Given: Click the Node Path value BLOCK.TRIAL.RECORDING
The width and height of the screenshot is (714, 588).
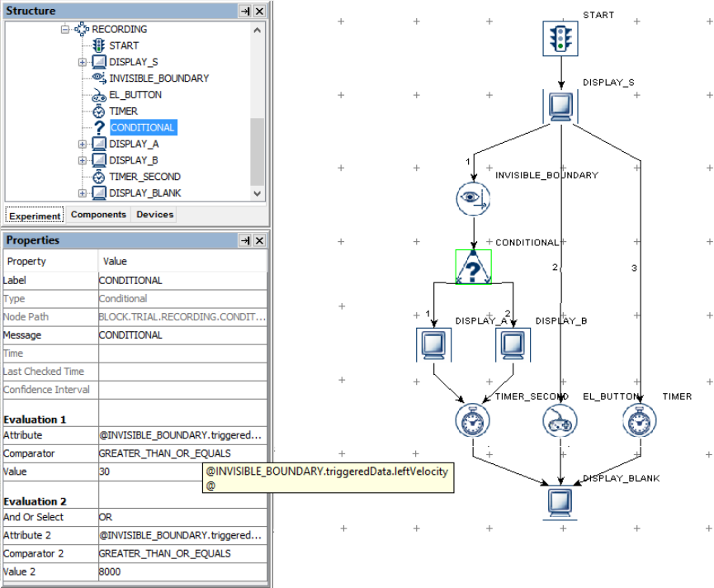Looking at the screenshot, I should click(x=182, y=317).
